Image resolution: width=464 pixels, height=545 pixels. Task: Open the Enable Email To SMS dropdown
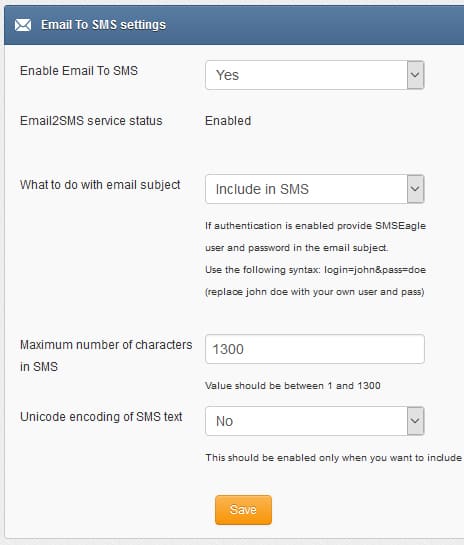click(315, 75)
